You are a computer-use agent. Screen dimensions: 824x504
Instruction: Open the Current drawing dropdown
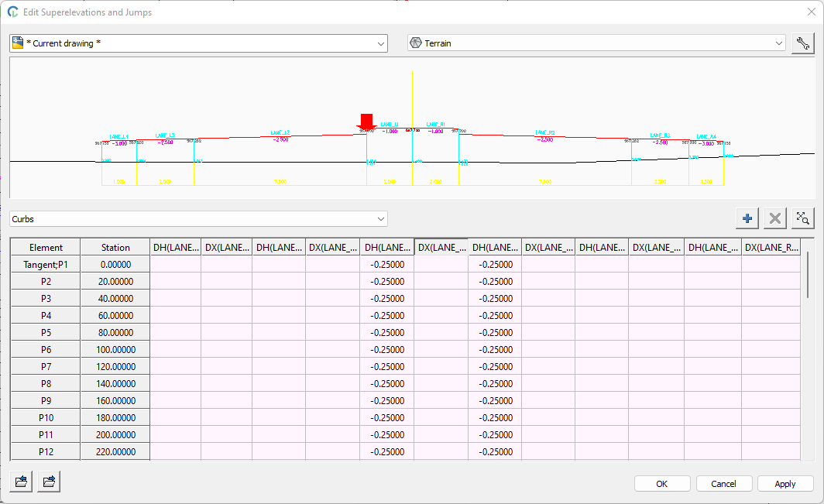198,43
